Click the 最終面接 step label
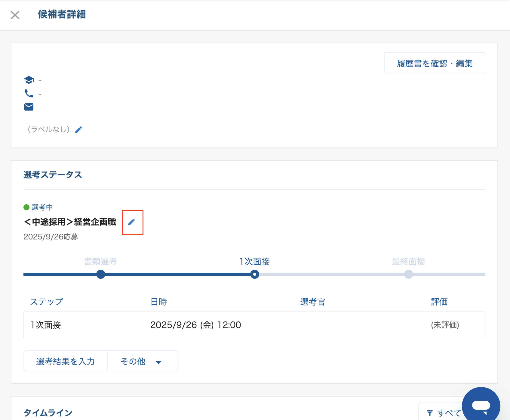Image resolution: width=510 pixels, height=420 pixels. (408, 262)
